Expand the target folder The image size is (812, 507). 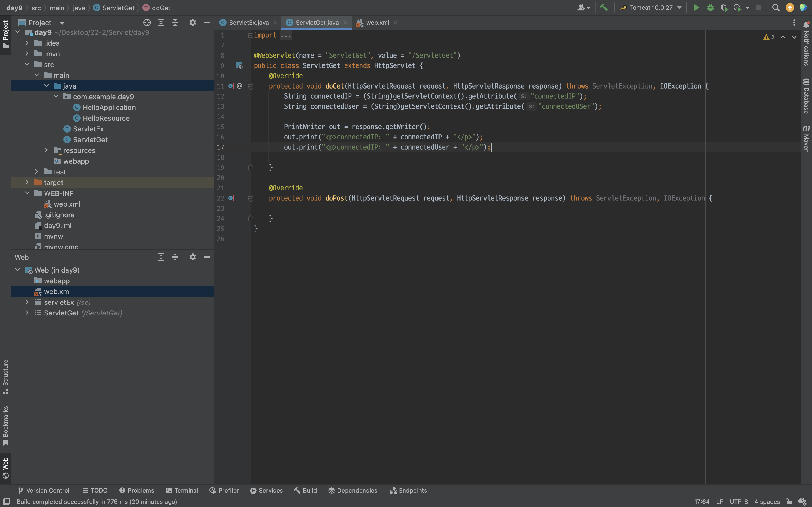click(27, 182)
